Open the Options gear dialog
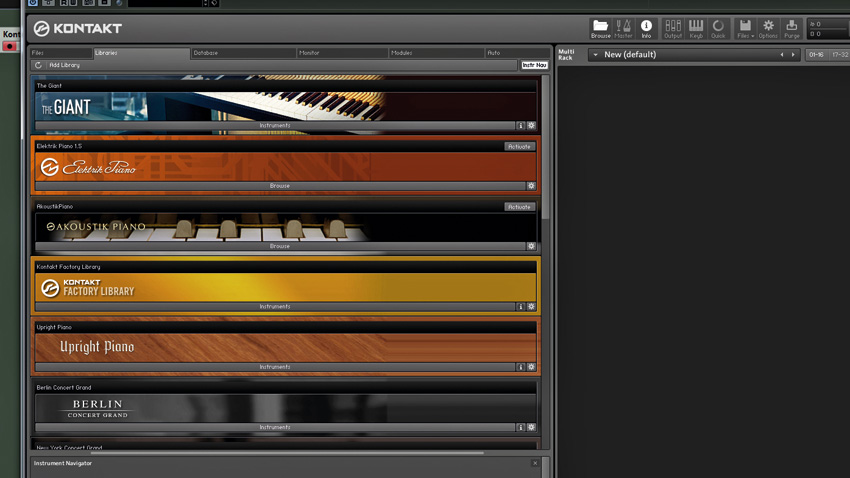The width and height of the screenshot is (850, 478). (768, 29)
